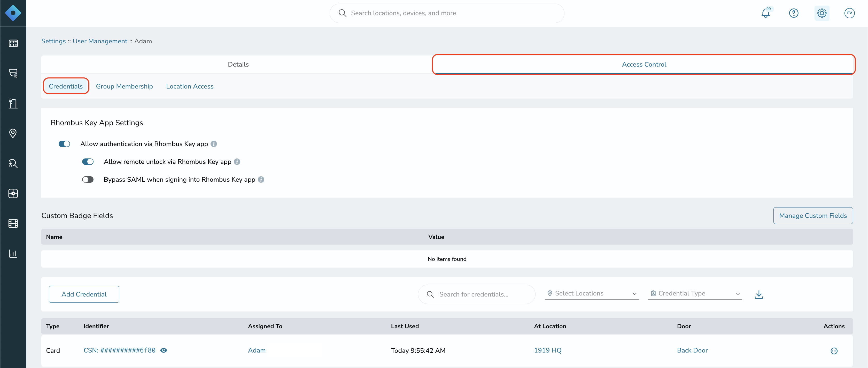Click the Add Credential button
Image resolution: width=868 pixels, height=368 pixels.
tap(84, 295)
